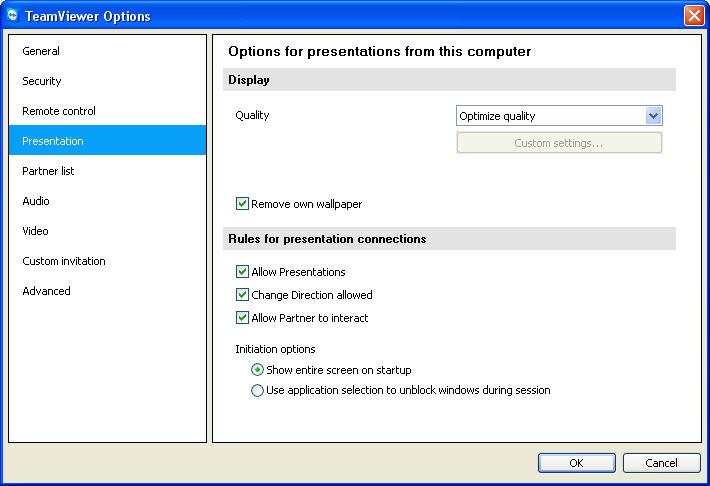Click the Optimize quality combo box

[x=559, y=116]
